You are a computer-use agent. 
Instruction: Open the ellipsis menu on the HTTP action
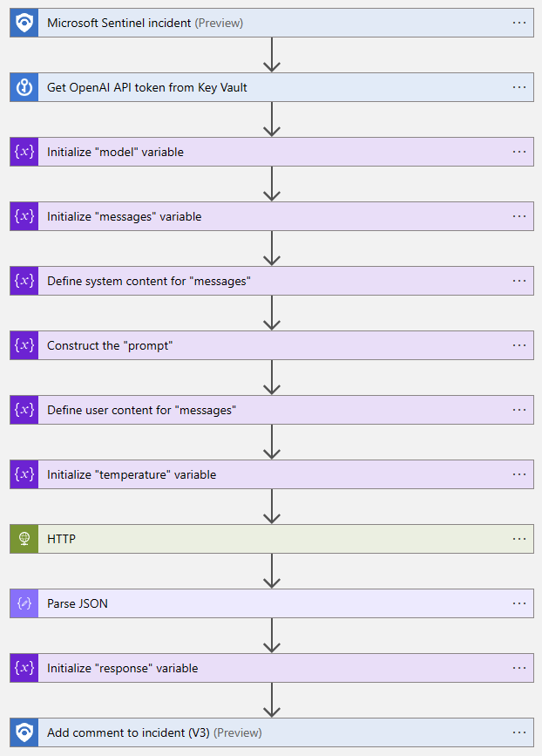(x=519, y=539)
